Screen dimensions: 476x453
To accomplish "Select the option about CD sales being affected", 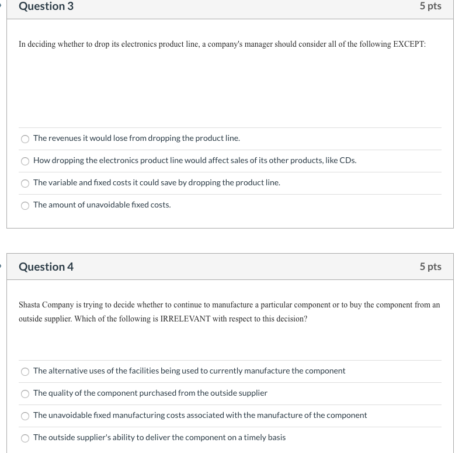I will (x=25, y=161).
